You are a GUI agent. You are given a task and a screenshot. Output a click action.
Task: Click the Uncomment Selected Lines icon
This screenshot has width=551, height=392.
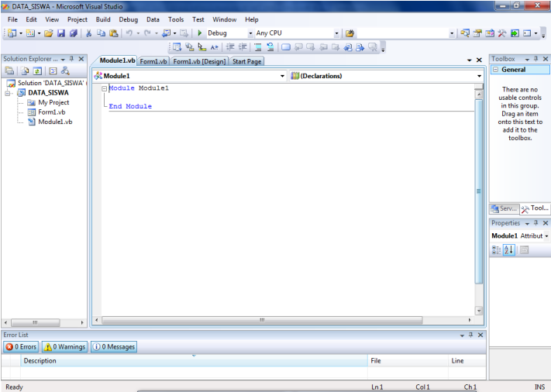270,46
